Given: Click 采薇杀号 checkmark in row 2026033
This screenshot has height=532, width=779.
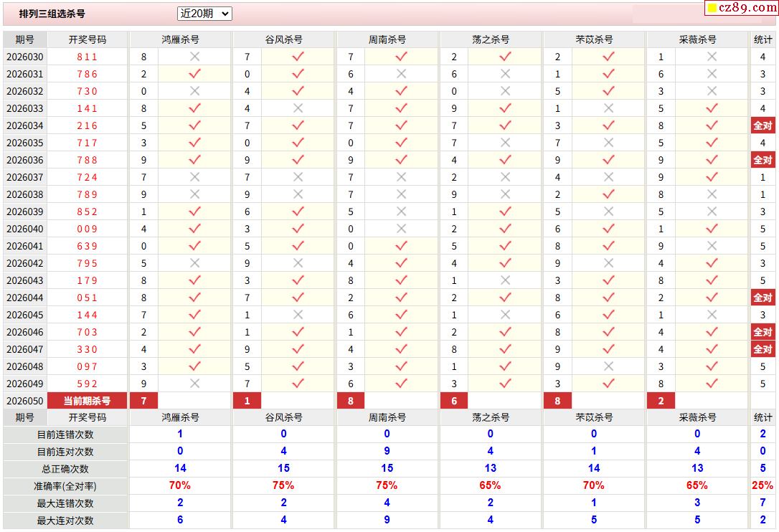Looking at the screenshot, I should pyautogui.click(x=712, y=108).
